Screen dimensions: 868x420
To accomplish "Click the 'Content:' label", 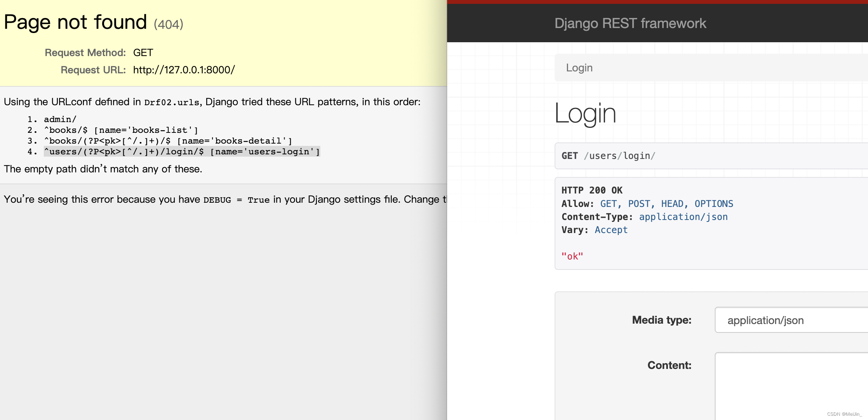I will click(669, 365).
